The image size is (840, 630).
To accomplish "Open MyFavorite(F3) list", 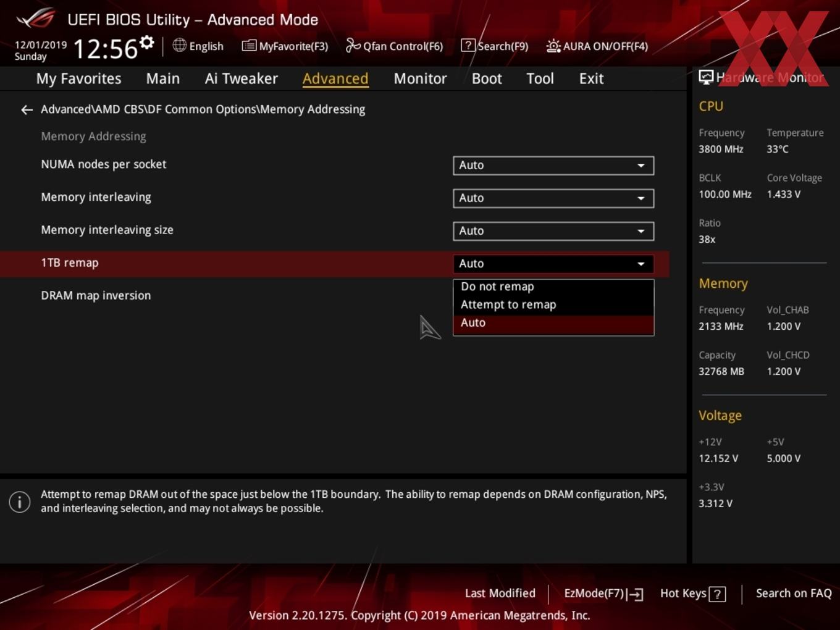I will [285, 46].
